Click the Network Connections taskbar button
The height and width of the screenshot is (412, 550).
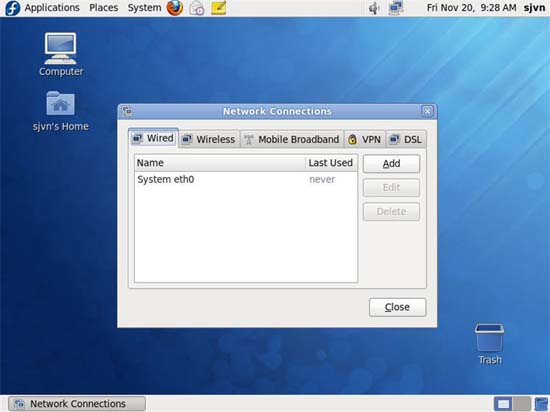77,404
